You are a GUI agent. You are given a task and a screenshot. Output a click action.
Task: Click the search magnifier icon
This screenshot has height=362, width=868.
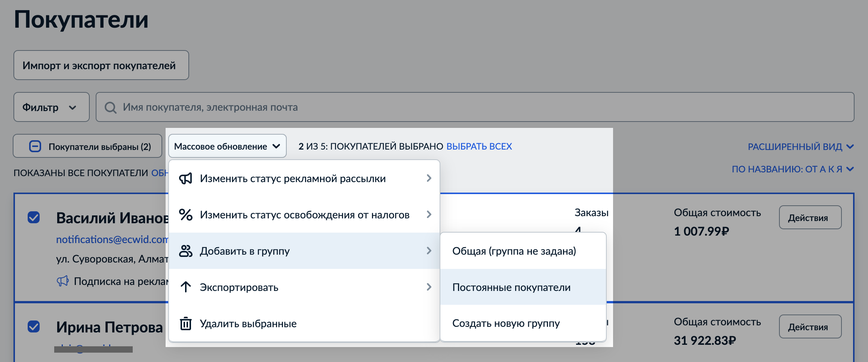pyautogui.click(x=110, y=107)
